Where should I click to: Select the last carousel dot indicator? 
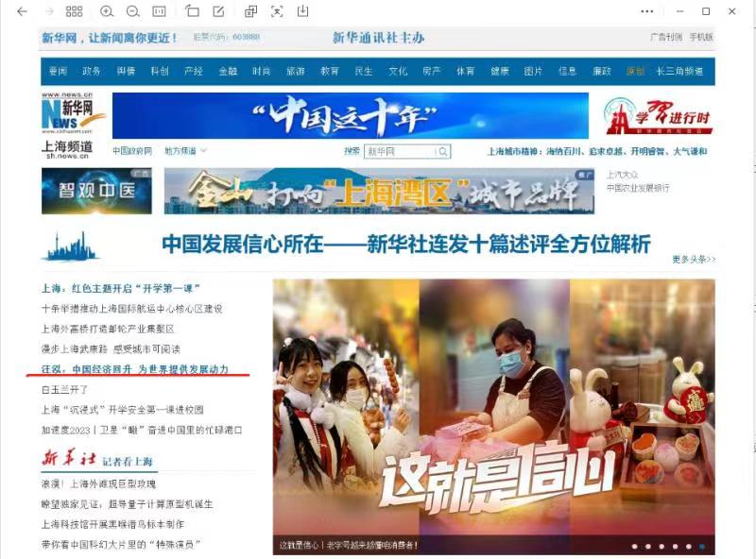(x=701, y=546)
